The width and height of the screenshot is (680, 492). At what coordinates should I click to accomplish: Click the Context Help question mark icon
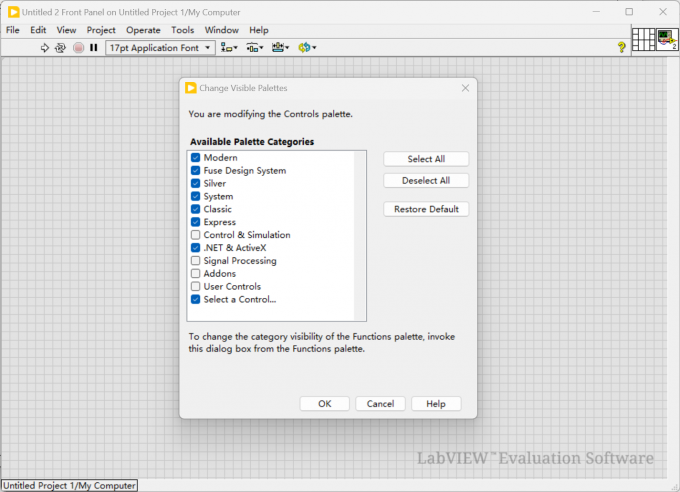pyautogui.click(x=621, y=47)
